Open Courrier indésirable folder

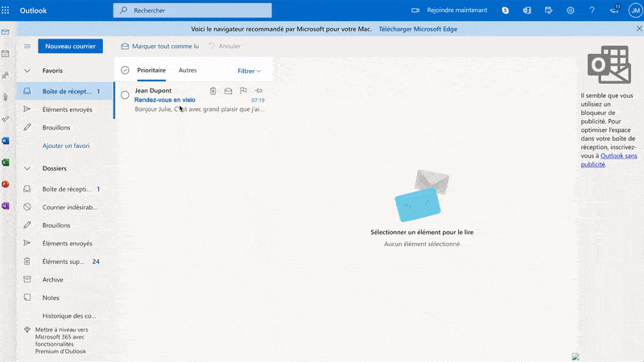coord(65,208)
